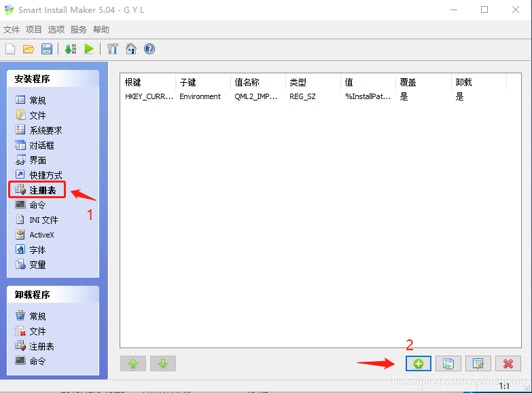Open 常规 under 安装程序
The width and height of the screenshot is (532, 393).
(x=31, y=100)
